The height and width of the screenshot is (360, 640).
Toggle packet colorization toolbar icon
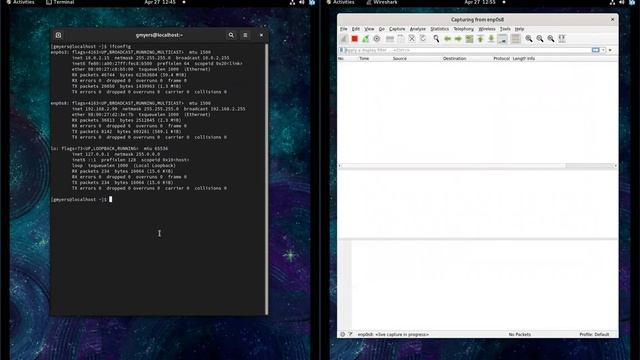click(516, 39)
